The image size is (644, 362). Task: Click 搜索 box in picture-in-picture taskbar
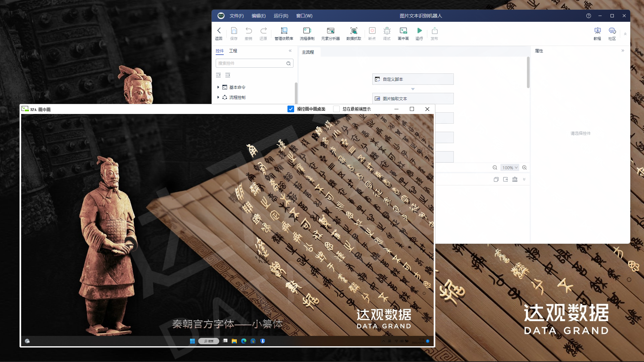click(x=209, y=341)
